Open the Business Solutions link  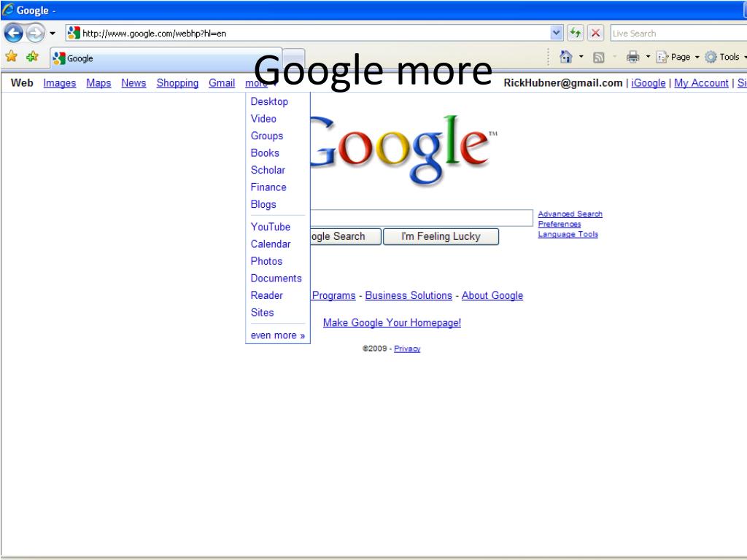[x=409, y=295]
